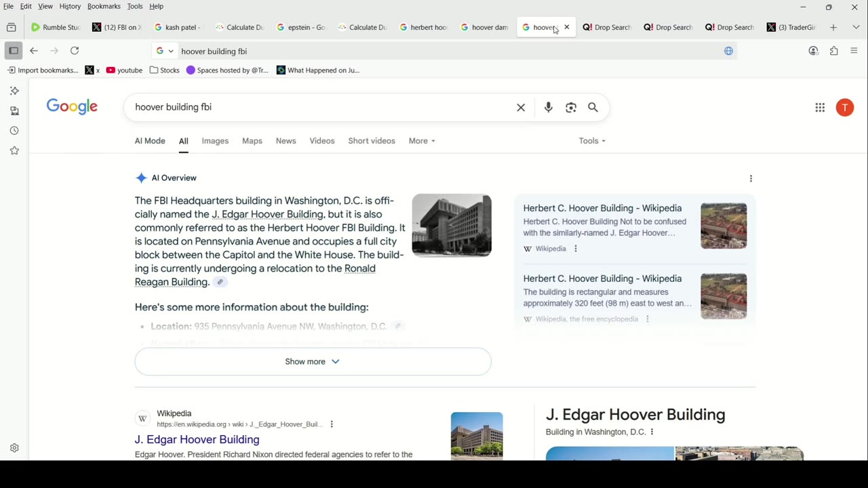Expand AI Overview with Show more
This screenshot has width=868, height=488.
click(313, 361)
